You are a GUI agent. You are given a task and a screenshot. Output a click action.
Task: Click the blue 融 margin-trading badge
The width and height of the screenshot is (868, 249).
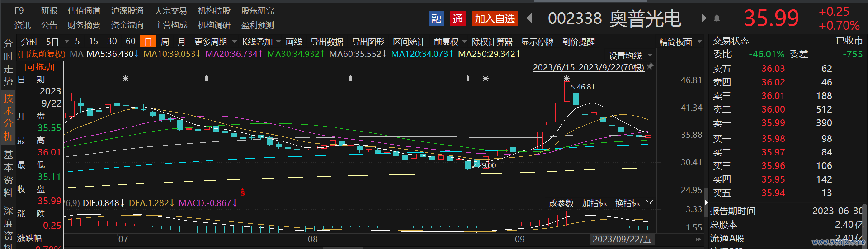point(436,19)
